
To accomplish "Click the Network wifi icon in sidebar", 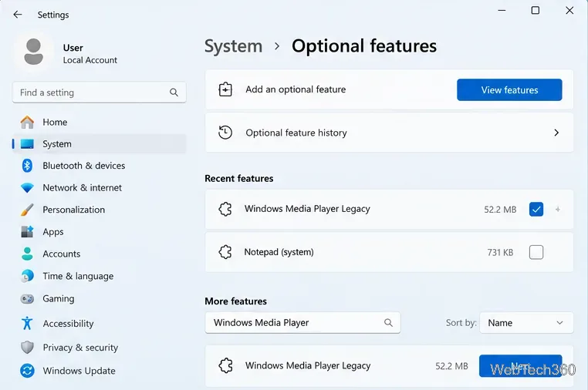I will 27,188.
